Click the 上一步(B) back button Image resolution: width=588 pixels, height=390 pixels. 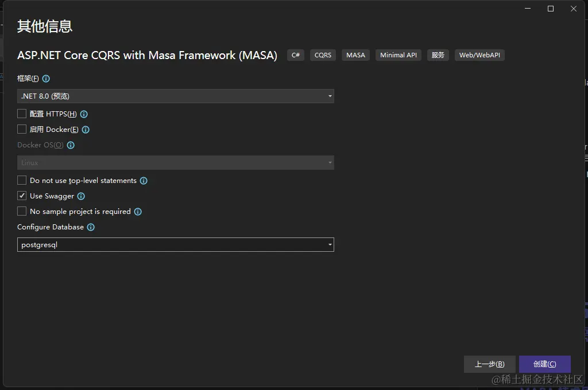point(489,364)
